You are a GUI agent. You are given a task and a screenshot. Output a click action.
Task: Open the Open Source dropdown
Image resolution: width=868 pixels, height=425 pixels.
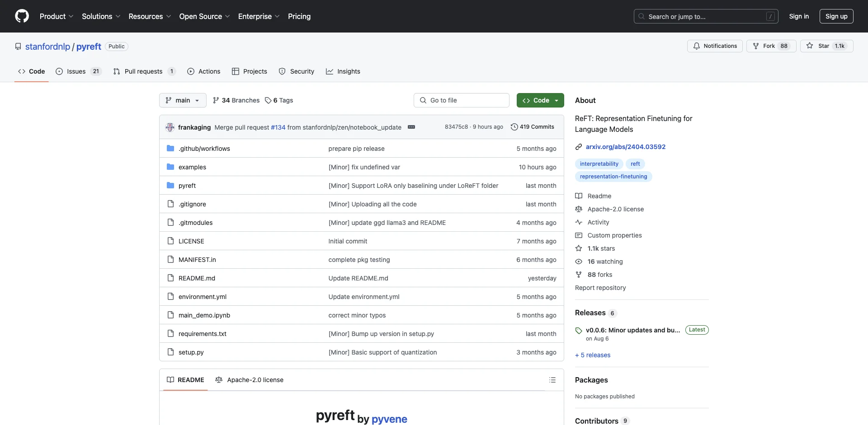click(x=204, y=16)
